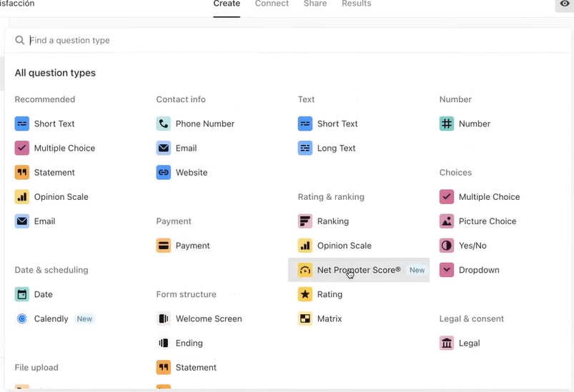This screenshot has height=392, width=574.
Task: Select the Phone Number icon
Action: 164,124
